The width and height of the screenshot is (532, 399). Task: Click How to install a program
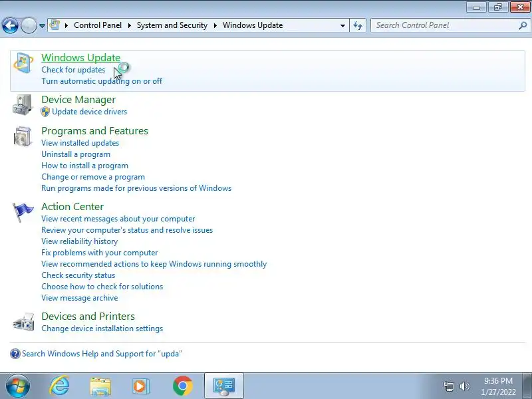[85, 166]
